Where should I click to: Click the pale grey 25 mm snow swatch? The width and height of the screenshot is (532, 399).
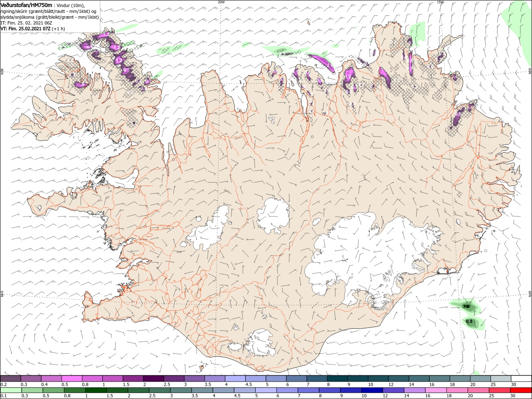pos(501,378)
